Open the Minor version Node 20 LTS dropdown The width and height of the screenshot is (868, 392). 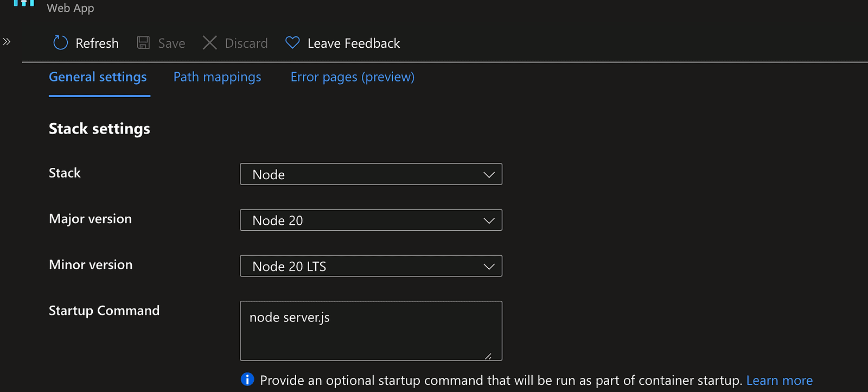coord(371,266)
